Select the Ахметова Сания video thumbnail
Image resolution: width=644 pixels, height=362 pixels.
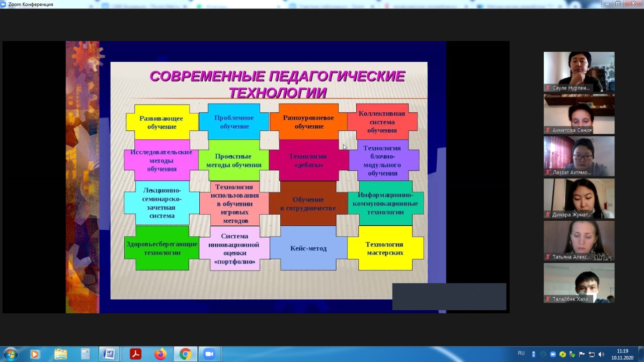(579, 114)
